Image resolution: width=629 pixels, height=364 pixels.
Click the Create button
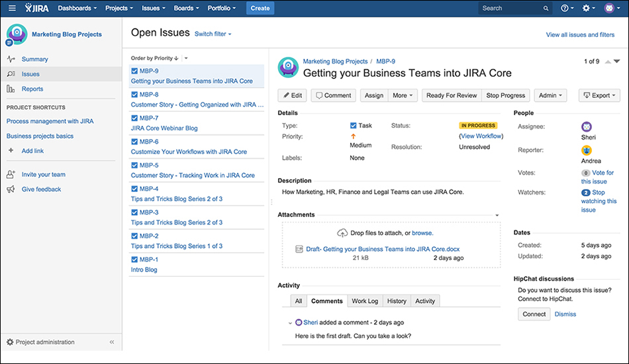[x=260, y=8]
